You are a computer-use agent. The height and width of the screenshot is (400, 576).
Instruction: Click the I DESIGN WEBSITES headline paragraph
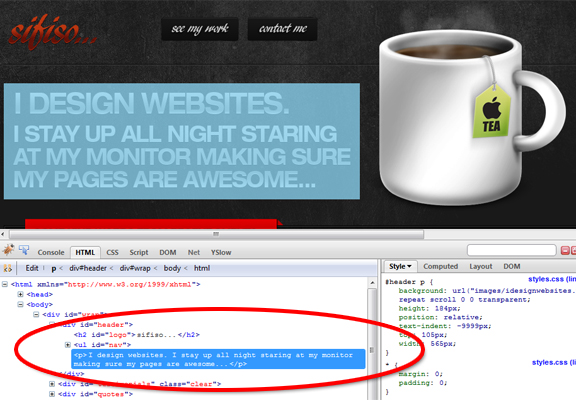click(182, 141)
